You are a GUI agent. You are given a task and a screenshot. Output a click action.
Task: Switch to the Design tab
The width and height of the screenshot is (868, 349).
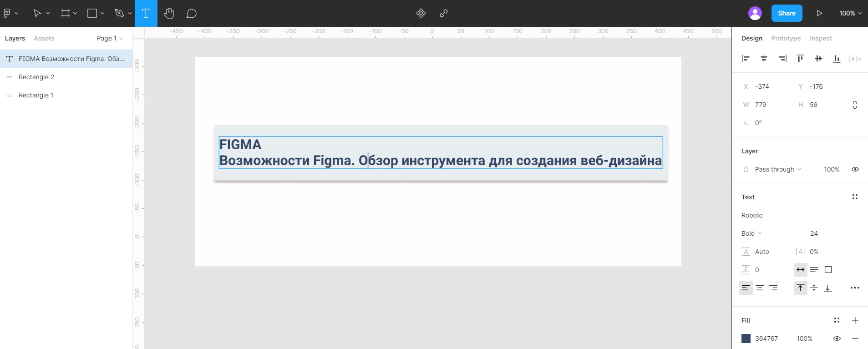(752, 38)
